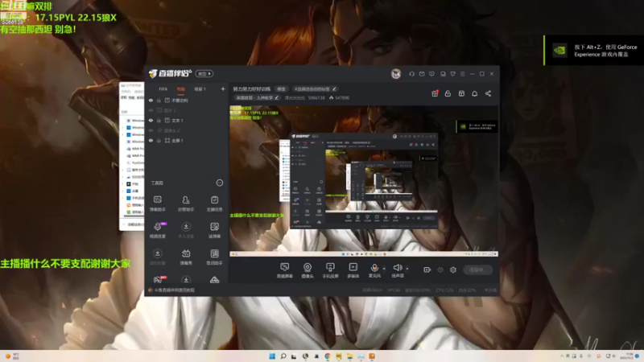
Task: Open the 主播任务 streamer tasks tool
Action: [x=214, y=204]
